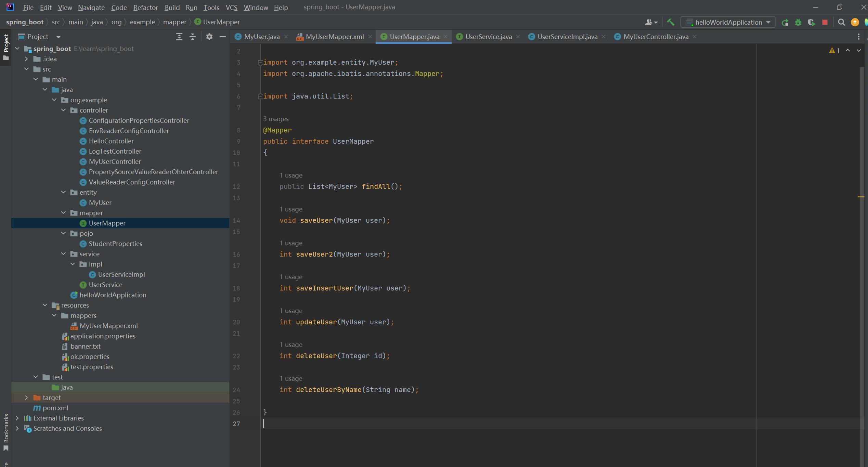Image resolution: width=868 pixels, height=467 pixels.
Task: Rerun helloWorldApplication with the green rerun icon
Action: point(785,23)
